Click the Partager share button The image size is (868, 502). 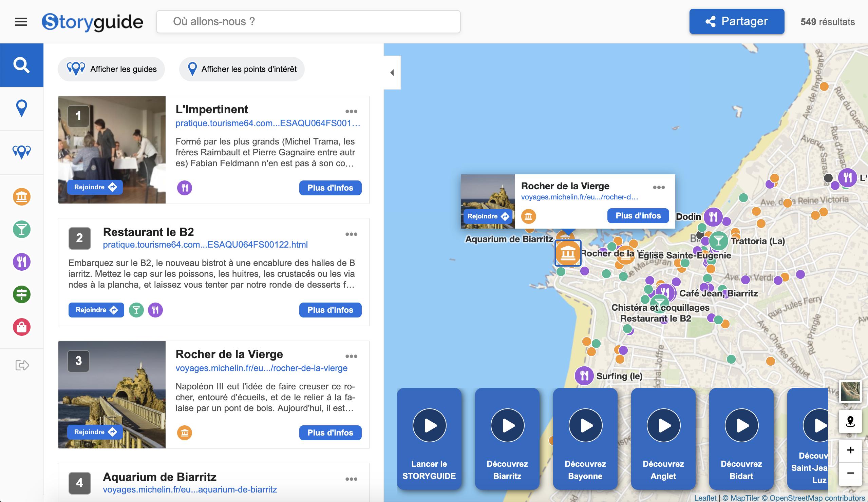pyautogui.click(x=737, y=21)
